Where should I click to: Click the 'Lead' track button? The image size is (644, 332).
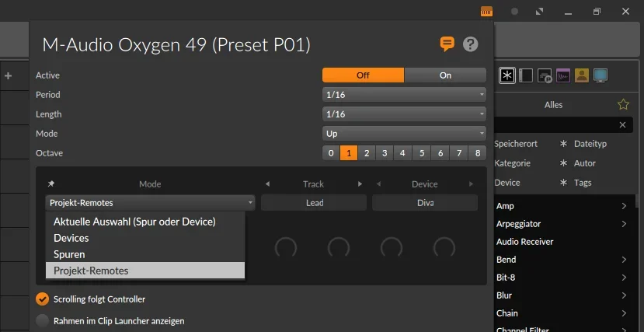click(x=314, y=203)
